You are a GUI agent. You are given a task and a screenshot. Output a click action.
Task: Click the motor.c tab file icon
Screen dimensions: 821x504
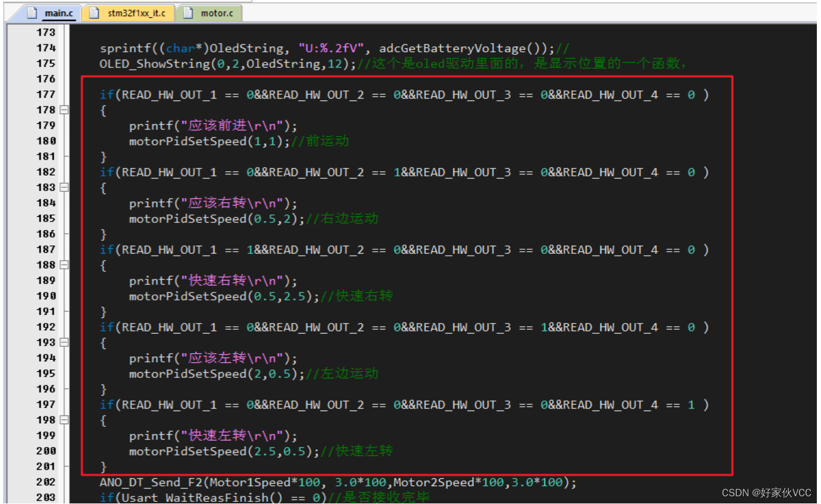coord(187,12)
